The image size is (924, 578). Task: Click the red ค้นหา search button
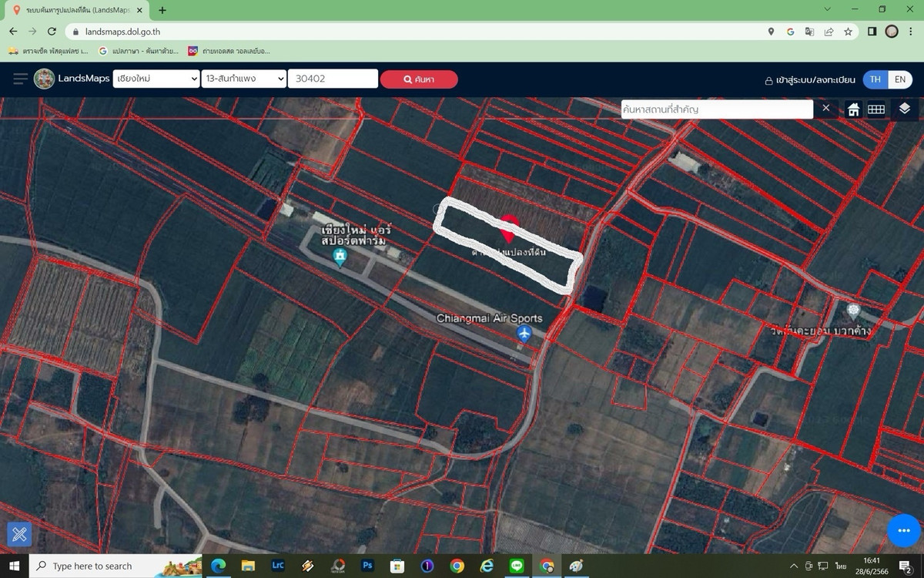pyautogui.click(x=419, y=79)
